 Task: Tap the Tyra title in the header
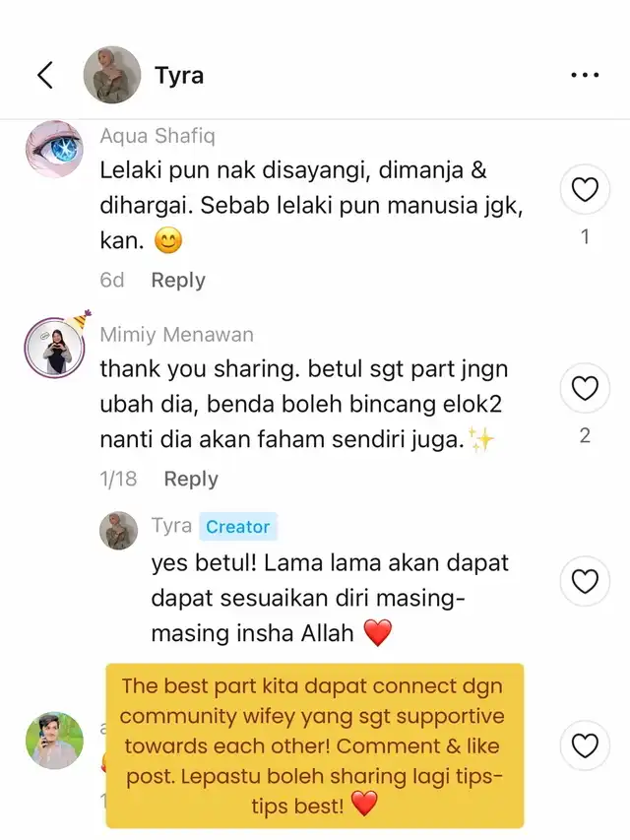pos(179,75)
